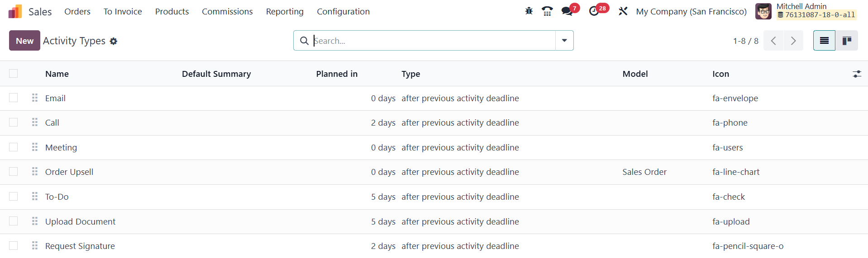Viewport: 868px width, 258px height.
Task: Select the Email row checkbox
Action: pos(14,98)
